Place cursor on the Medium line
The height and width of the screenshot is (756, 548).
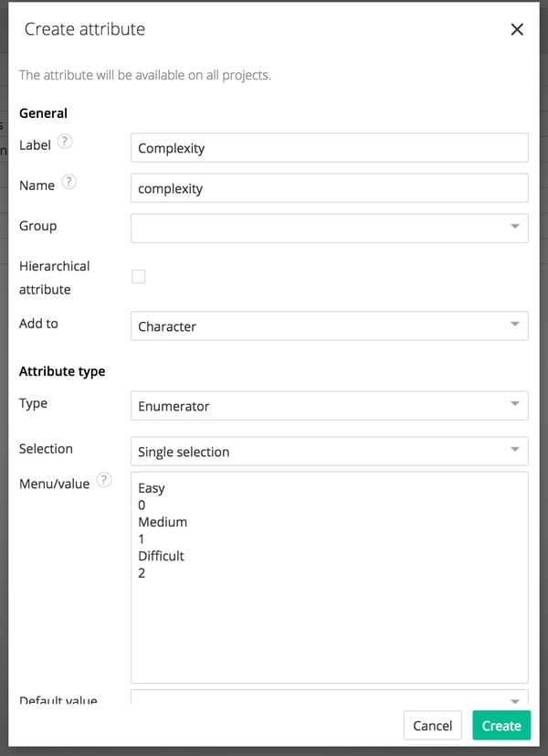(x=163, y=522)
